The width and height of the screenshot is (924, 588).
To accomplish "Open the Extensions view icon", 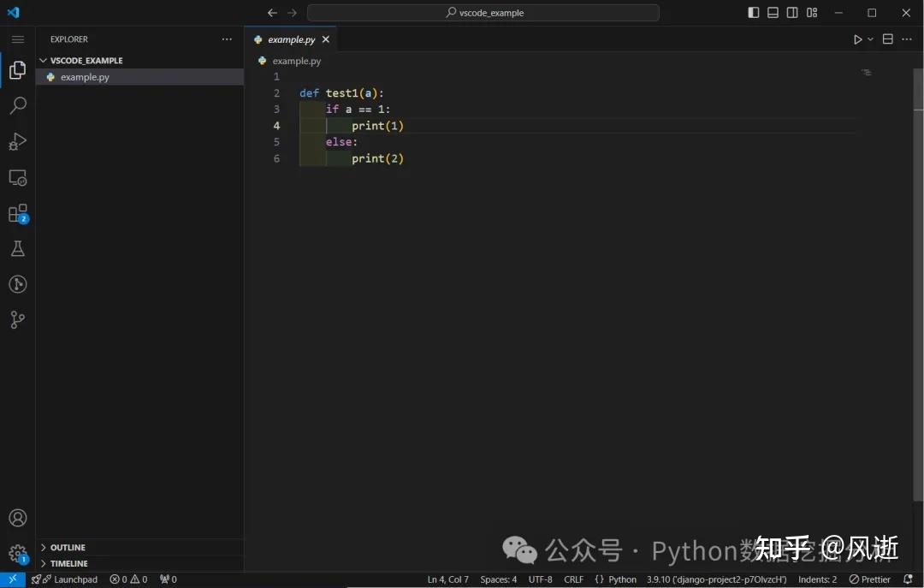I will tap(17, 213).
